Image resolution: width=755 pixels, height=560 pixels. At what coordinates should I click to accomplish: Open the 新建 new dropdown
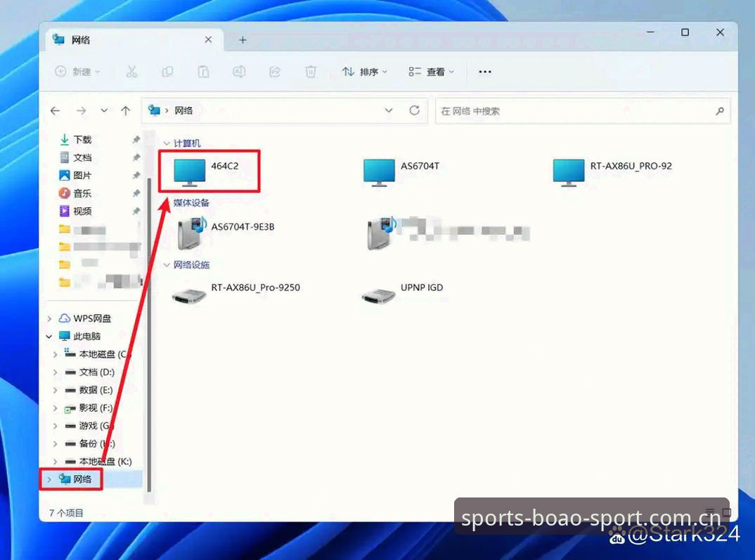point(77,72)
